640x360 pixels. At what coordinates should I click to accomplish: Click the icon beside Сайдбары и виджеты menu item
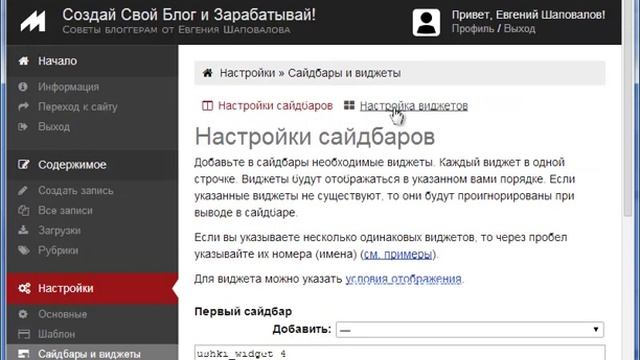[24, 353]
